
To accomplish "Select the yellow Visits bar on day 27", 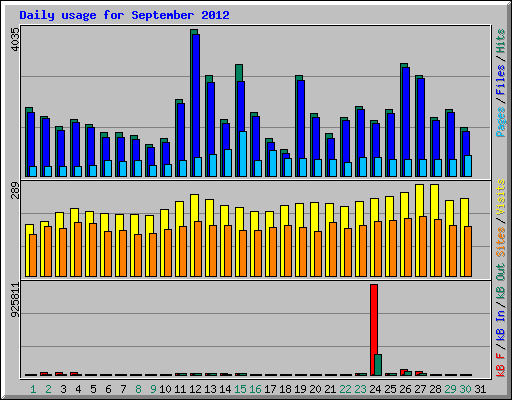I will (x=420, y=230).
